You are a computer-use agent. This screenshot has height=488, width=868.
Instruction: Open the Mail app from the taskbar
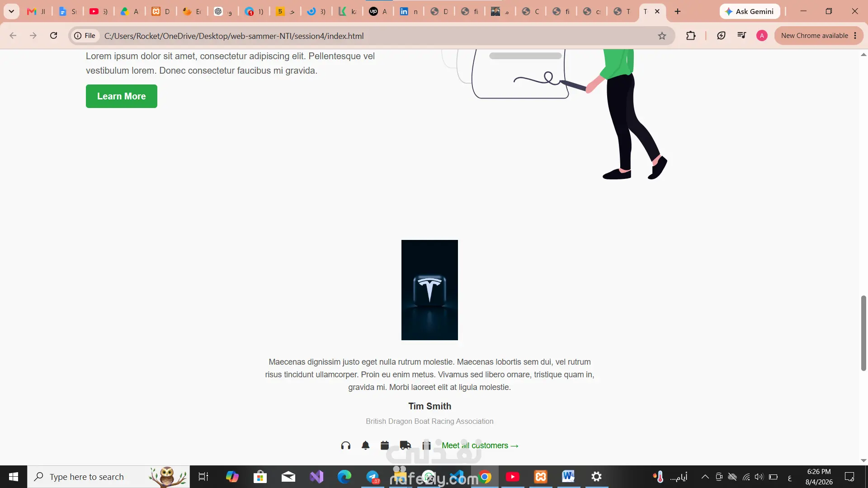288,477
